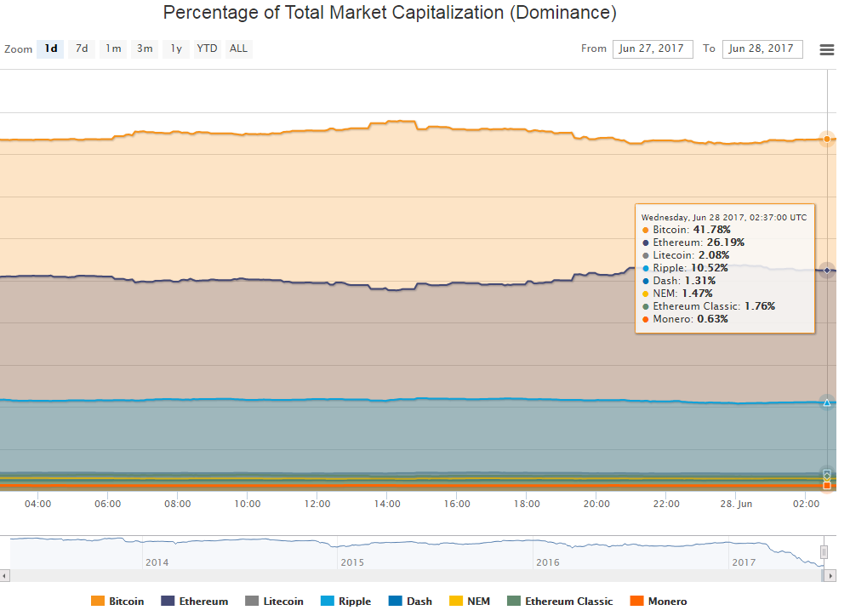Toggle the Ripple series visibility in the legend
850x616 pixels.
345,602
